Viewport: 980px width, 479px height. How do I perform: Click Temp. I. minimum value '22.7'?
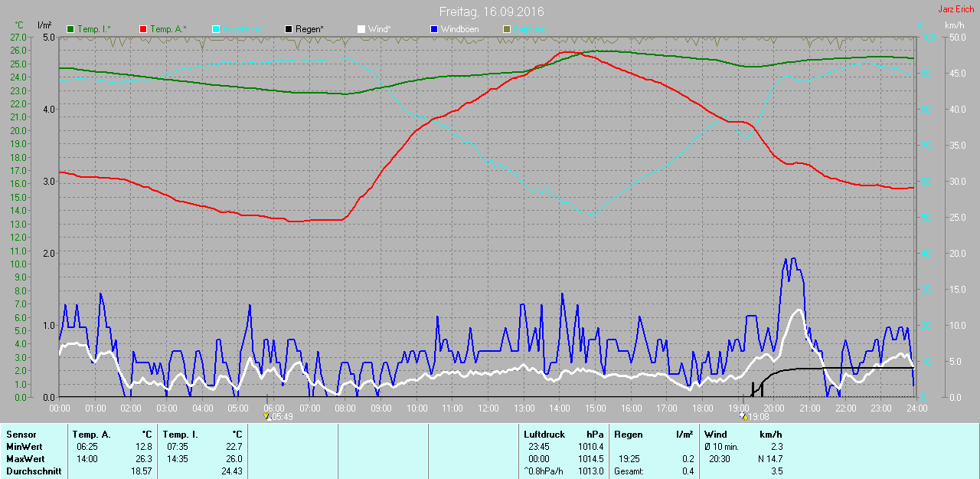[234, 447]
